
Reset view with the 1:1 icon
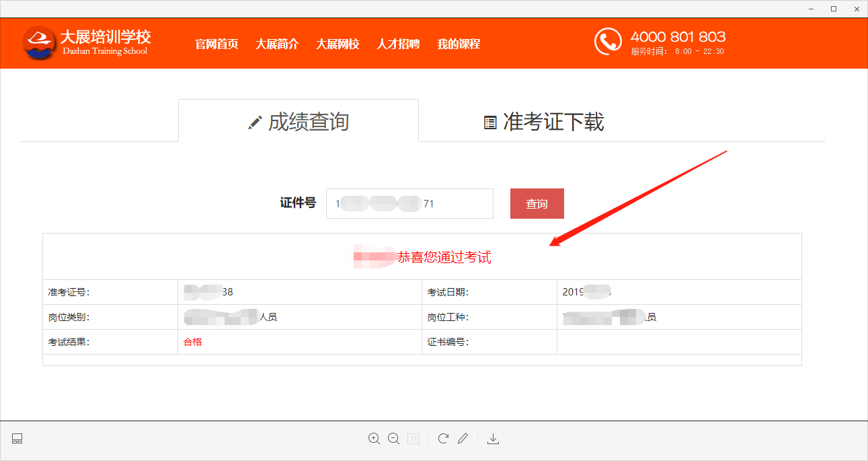click(413, 439)
